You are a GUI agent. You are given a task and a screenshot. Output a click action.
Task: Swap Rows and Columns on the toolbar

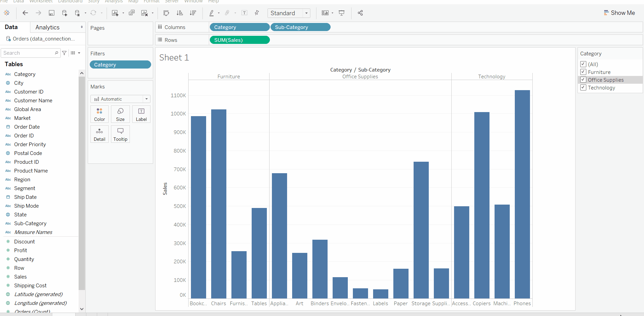tap(166, 13)
